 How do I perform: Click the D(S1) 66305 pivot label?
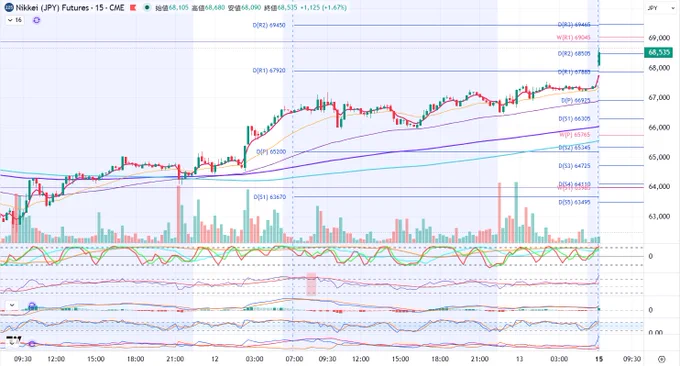tap(574, 118)
